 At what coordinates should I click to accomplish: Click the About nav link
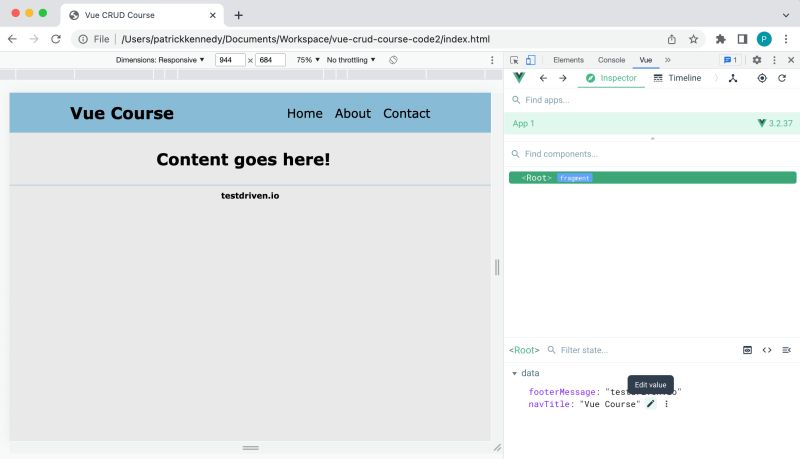coord(353,114)
